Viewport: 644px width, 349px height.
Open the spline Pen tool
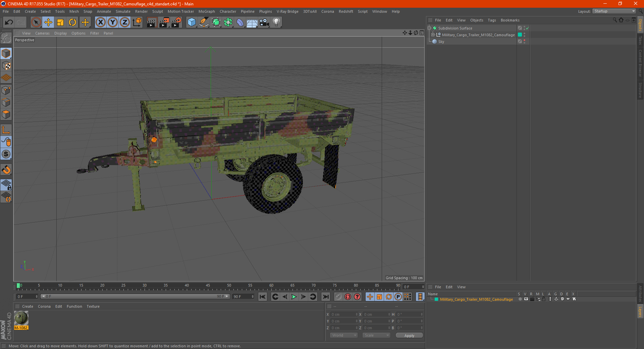[x=204, y=22]
